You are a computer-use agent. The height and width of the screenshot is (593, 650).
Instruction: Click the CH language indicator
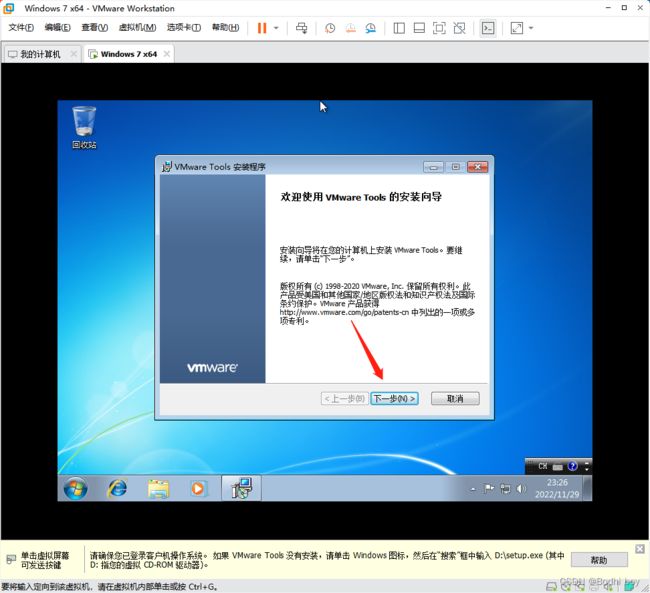pyautogui.click(x=543, y=466)
